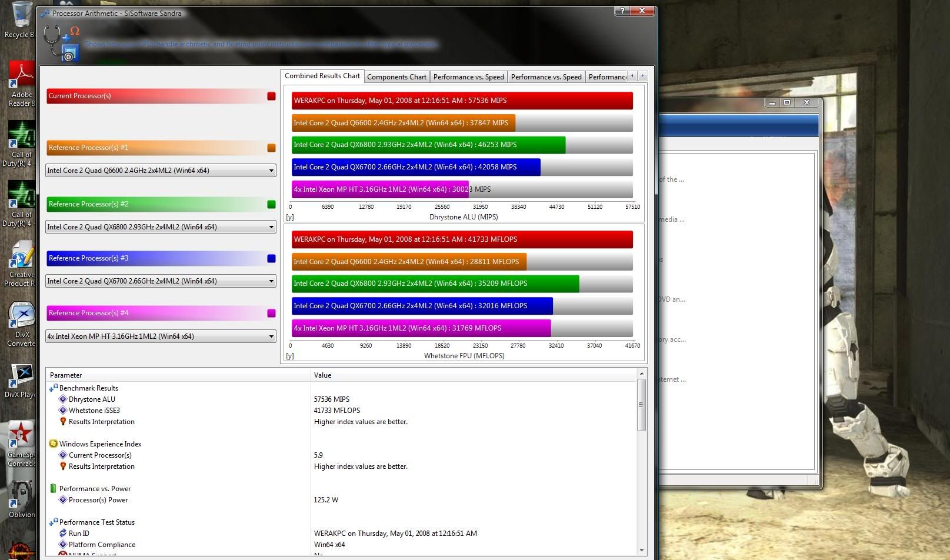Viewport: 950px width, 560px height.
Task: Select the Results Interpretation row under Benchmark Results
Action: tap(342, 422)
